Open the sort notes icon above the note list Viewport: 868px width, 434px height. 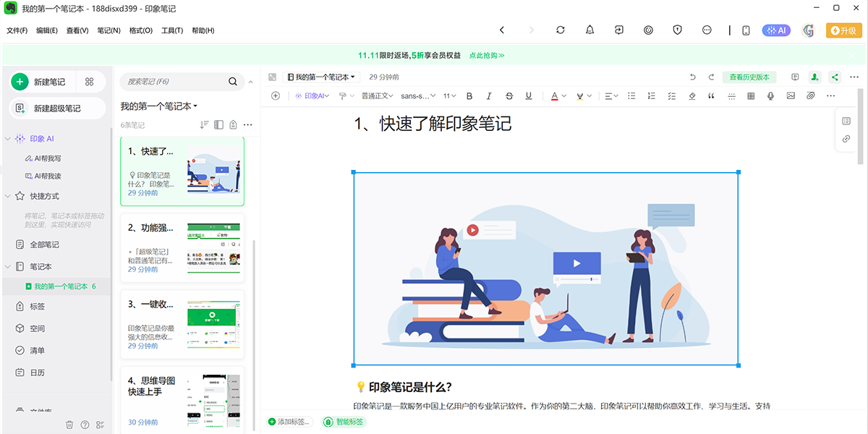[204, 124]
